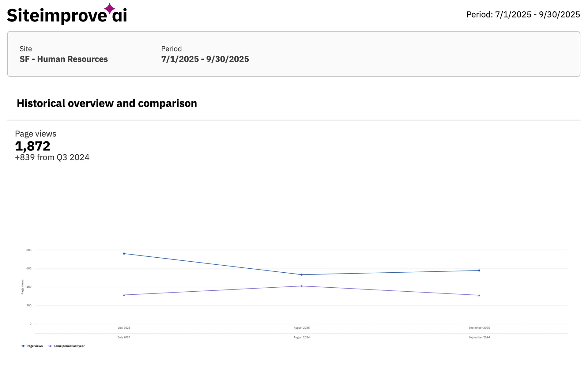Select the purple triangle marker for July 2024
The image size is (588, 367).
pyautogui.click(x=124, y=295)
